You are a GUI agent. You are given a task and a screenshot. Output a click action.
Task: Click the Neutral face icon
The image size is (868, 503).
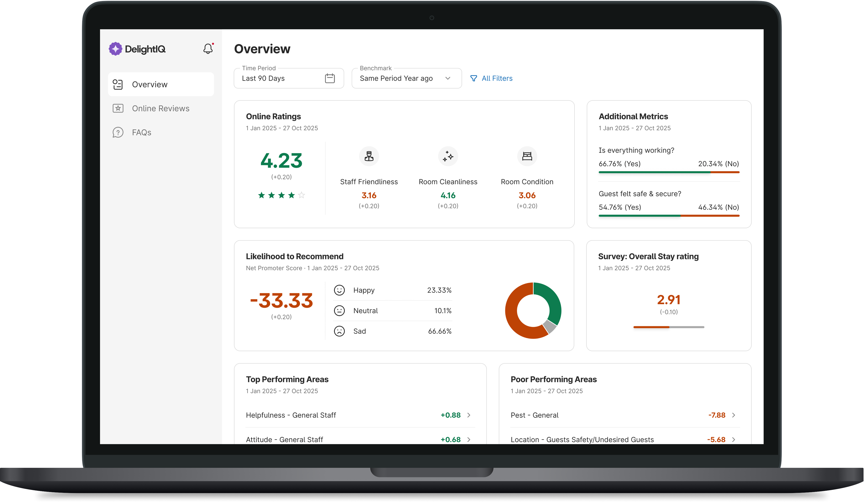[339, 311]
